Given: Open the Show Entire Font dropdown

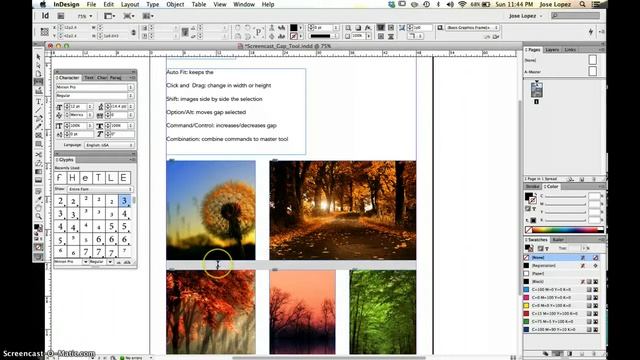Looking at the screenshot, I should point(100,189).
